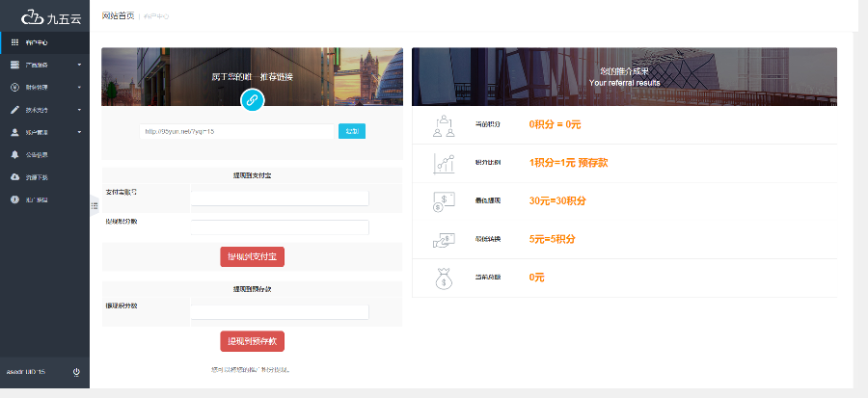868x398 pixels.
Task: Open 网站首页 in the breadcrumb
Action: 118,15
